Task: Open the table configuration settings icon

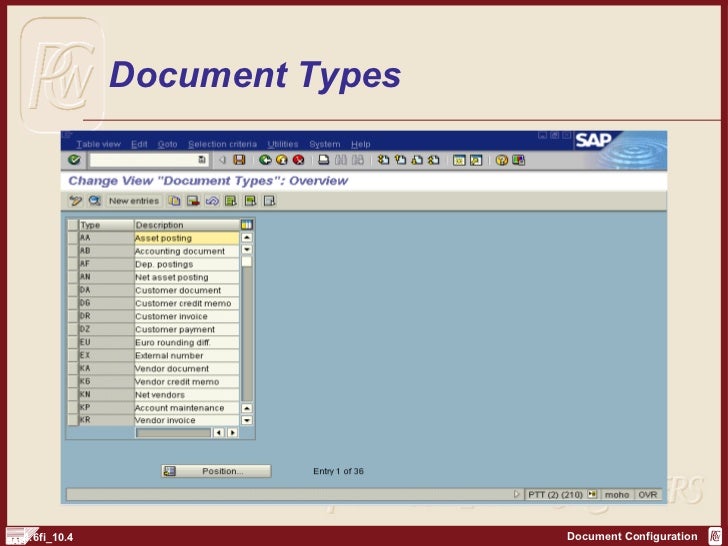Action: pyautogui.click(x=247, y=225)
